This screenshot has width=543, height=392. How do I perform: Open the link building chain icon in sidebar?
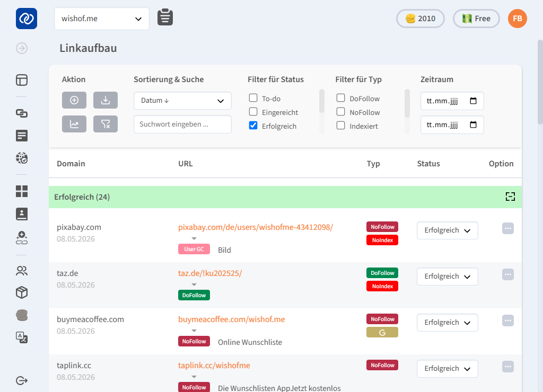(x=22, y=113)
